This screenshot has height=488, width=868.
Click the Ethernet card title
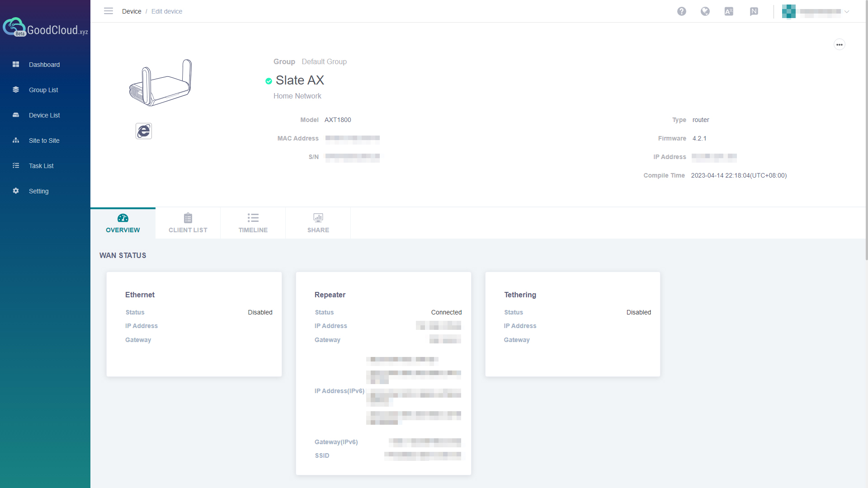[x=140, y=295]
